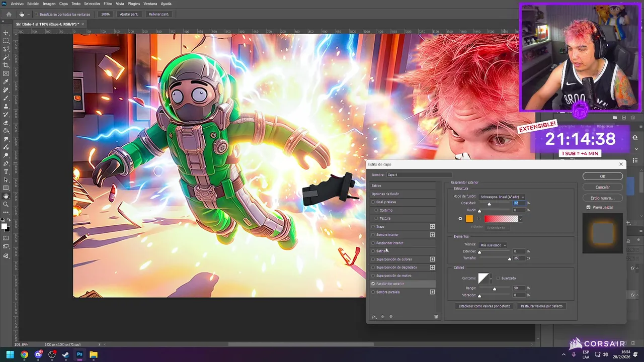Select the Zoom tool
This screenshot has width=644, height=362.
[6, 204]
